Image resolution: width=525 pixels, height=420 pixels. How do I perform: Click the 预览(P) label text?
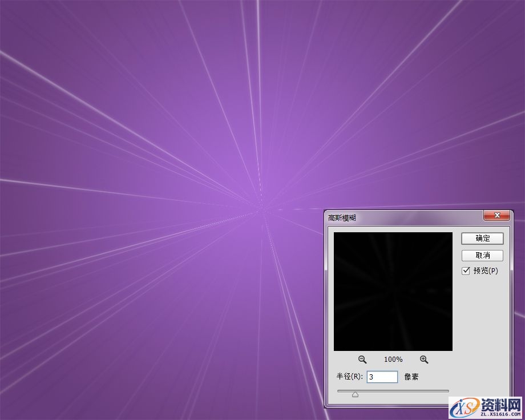tap(486, 270)
